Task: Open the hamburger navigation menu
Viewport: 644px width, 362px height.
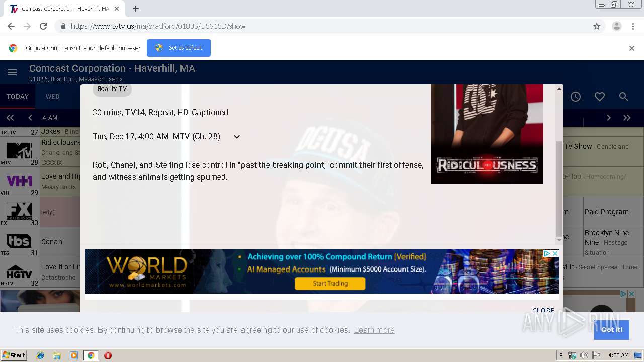Action: (12, 73)
